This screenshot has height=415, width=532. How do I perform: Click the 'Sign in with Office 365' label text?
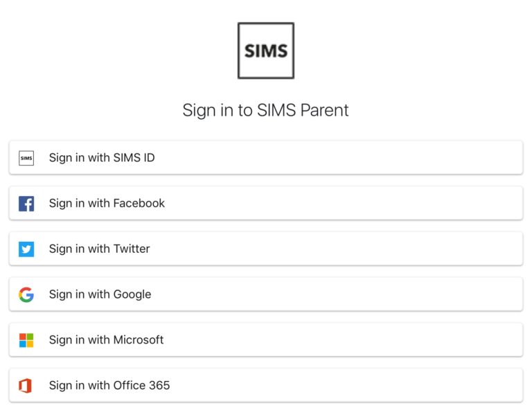(109, 385)
